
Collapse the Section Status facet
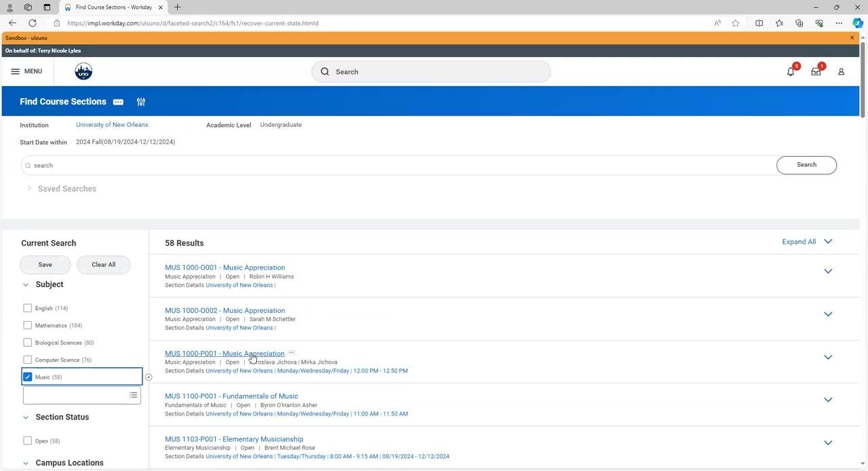(x=26, y=417)
